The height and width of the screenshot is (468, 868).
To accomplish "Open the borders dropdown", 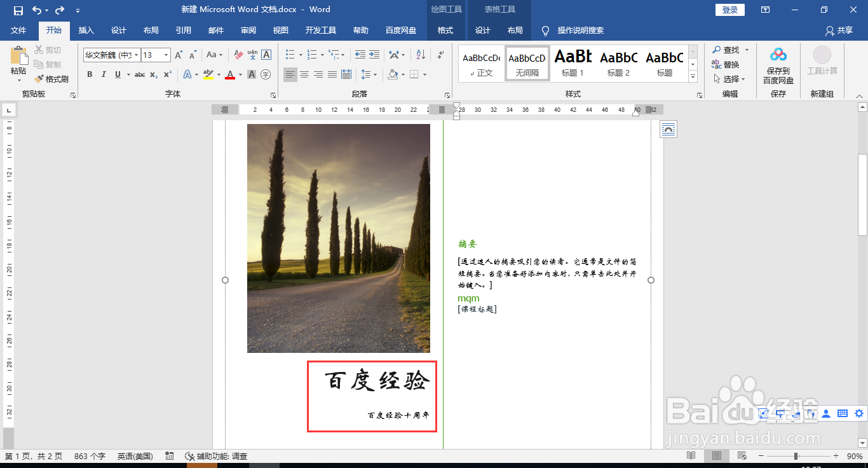I will coord(425,74).
